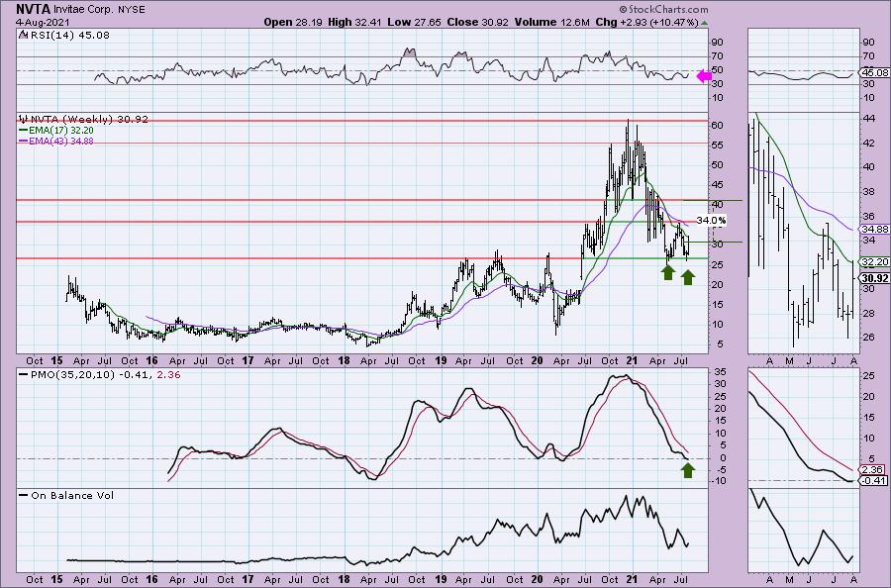Click the 32.20 EMA value tag in the zoom panel
891x588 pixels.
tap(875, 262)
